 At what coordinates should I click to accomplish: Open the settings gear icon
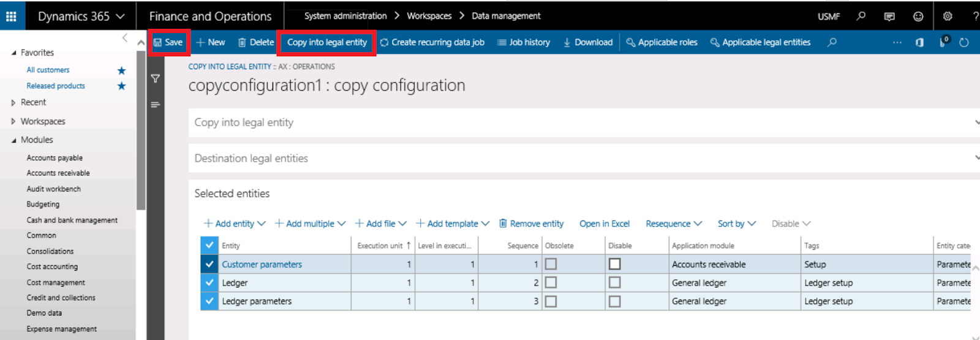coord(948,17)
